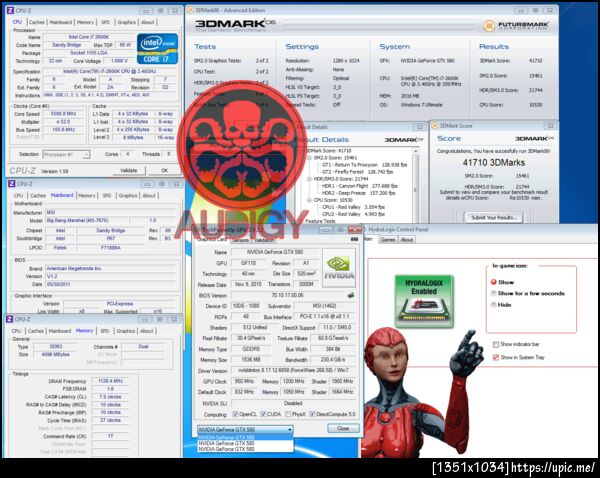Click the CPU-Z title icon of the Mainboard tab window
The height and width of the screenshot is (478, 600).
pos(11,184)
